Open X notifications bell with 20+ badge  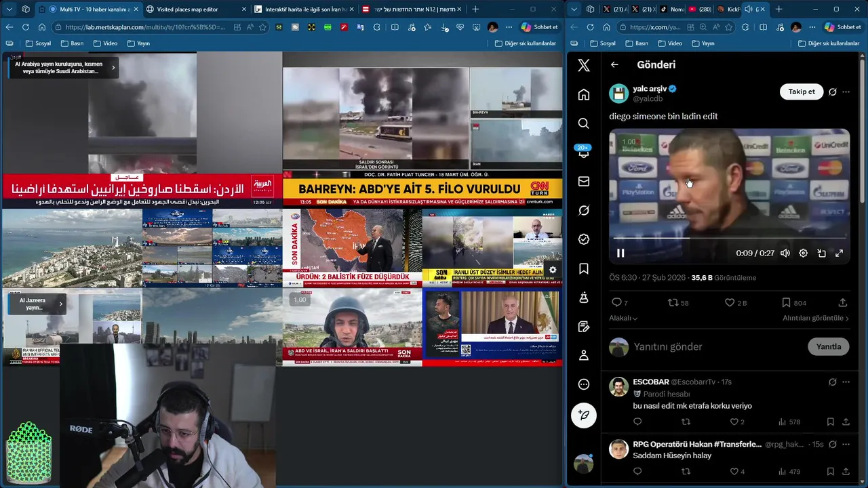pyautogui.click(x=584, y=152)
